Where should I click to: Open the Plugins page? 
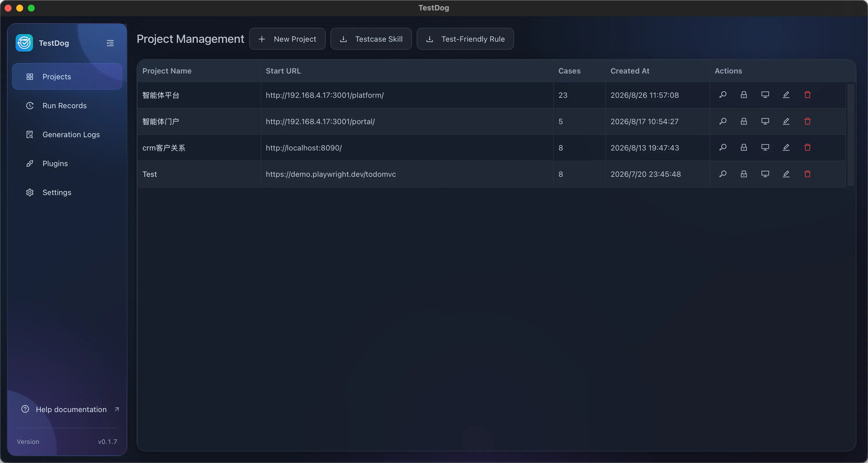67,163
